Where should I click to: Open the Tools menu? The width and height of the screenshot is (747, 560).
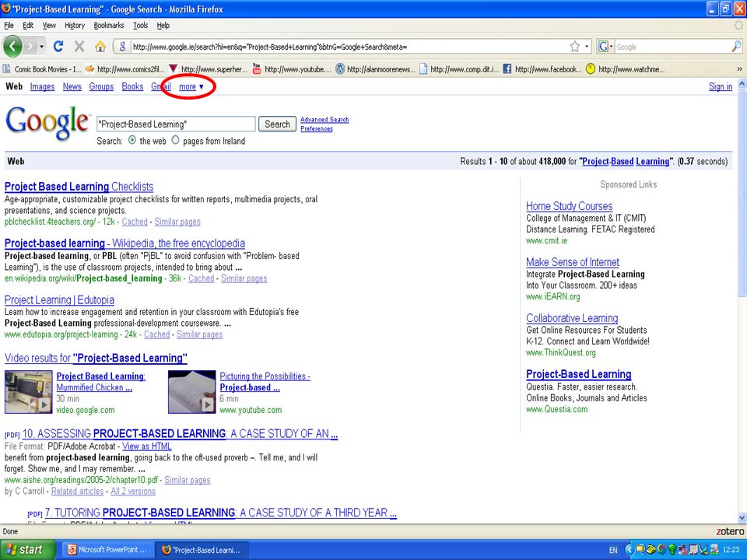pos(141,25)
